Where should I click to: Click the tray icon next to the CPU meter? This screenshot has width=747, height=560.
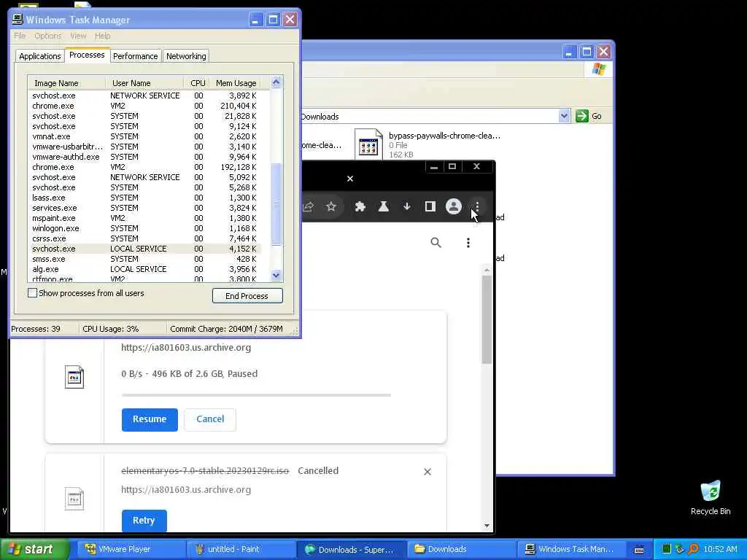[x=680, y=549]
